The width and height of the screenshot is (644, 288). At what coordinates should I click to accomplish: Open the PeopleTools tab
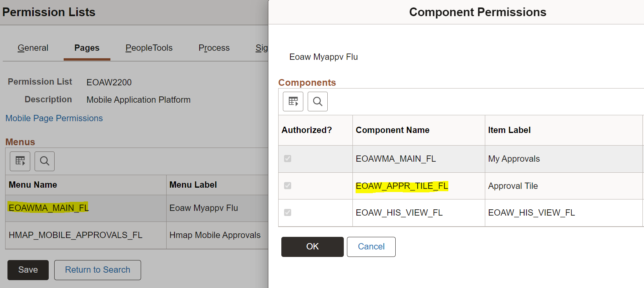pos(149,48)
